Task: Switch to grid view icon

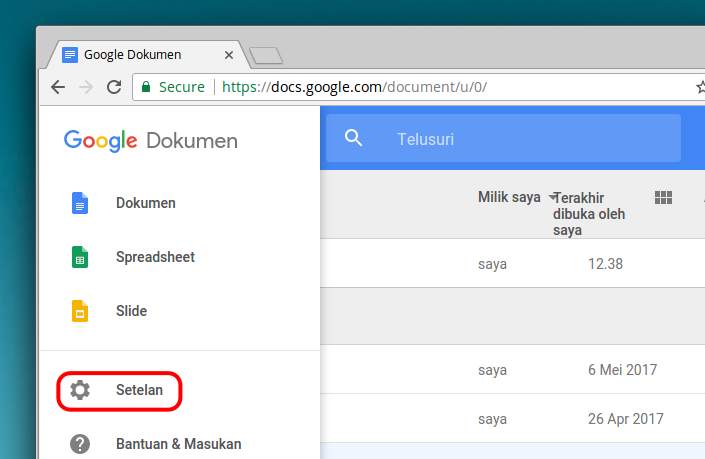Action: pyautogui.click(x=663, y=197)
